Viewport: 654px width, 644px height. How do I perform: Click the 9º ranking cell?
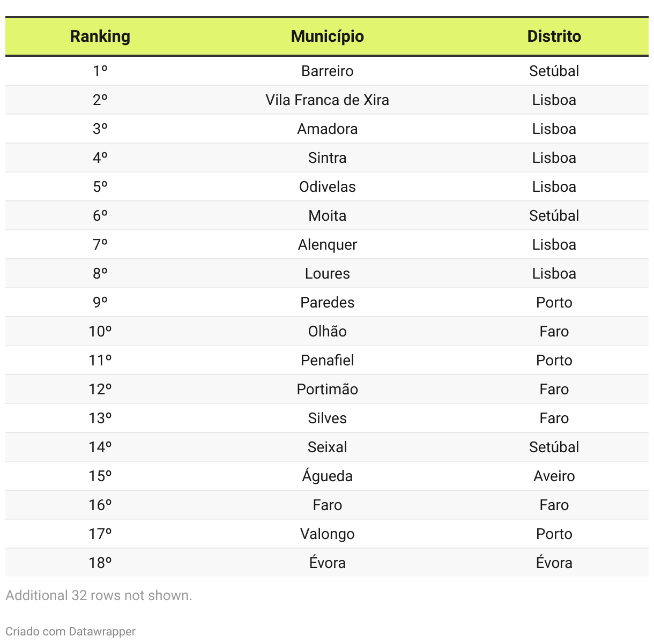tap(100, 303)
